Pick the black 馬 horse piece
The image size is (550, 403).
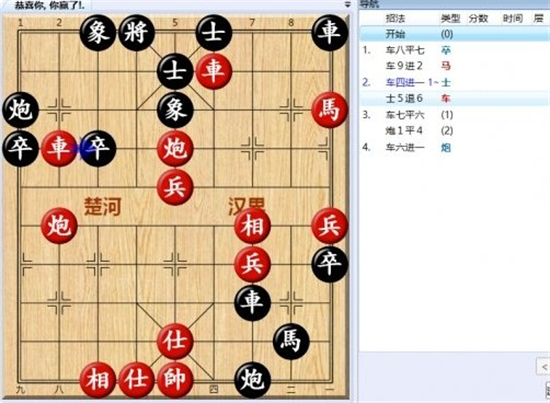point(291,341)
